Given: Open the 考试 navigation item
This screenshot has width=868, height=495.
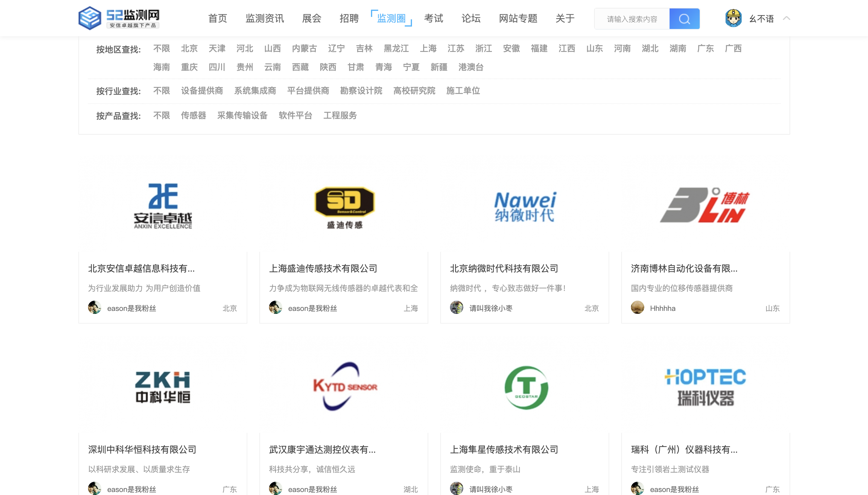Looking at the screenshot, I should (x=433, y=18).
